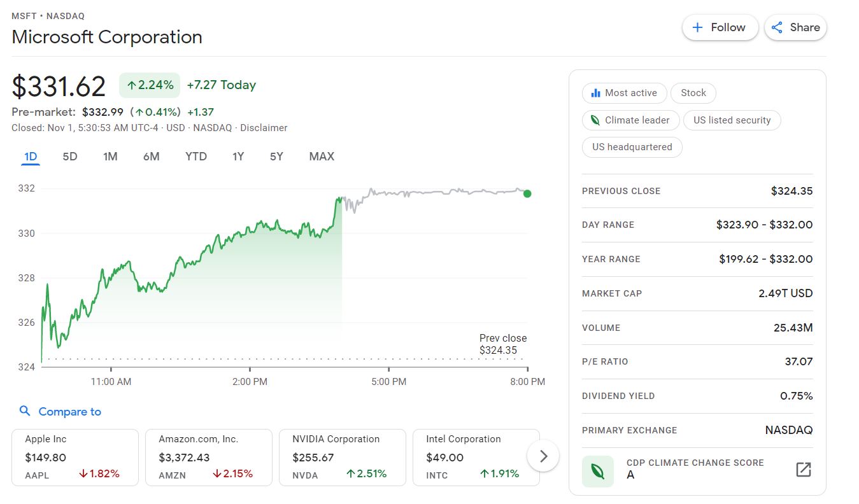The height and width of the screenshot is (504, 859).
Task: Click the CDP Climate Change Score label
Action: [x=695, y=463]
